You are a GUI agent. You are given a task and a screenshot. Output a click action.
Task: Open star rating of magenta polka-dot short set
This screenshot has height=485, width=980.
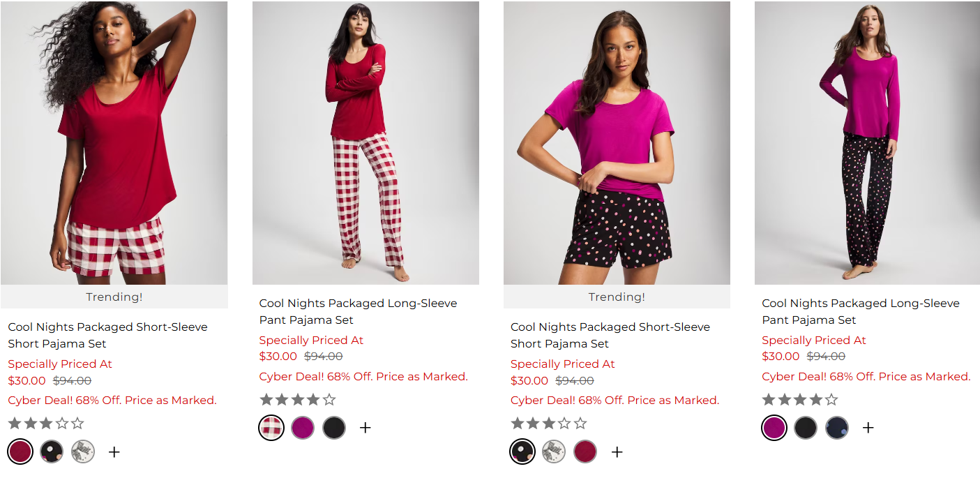click(549, 424)
